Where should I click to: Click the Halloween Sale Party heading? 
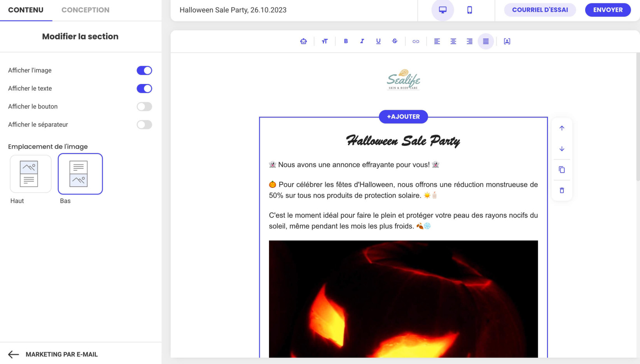coord(403,140)
